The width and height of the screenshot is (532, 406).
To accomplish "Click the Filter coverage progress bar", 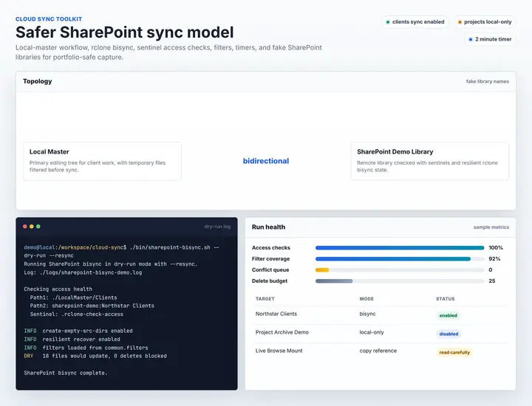I will (400, 259).
